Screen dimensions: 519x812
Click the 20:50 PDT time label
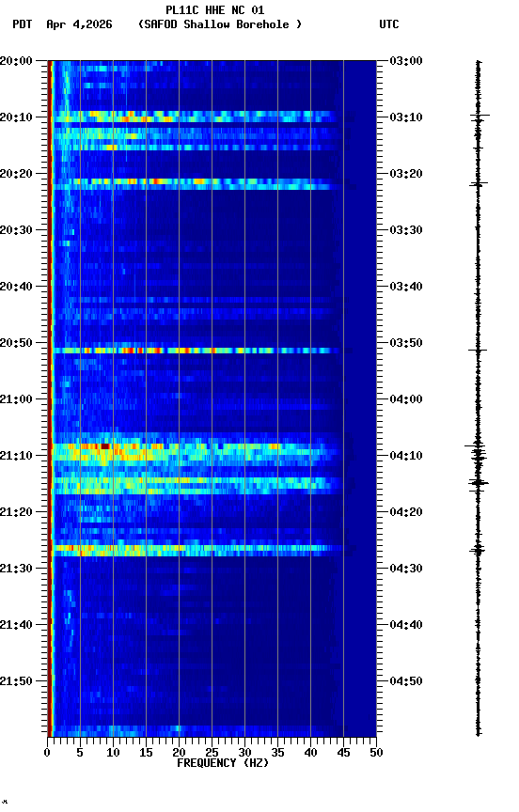16,343
